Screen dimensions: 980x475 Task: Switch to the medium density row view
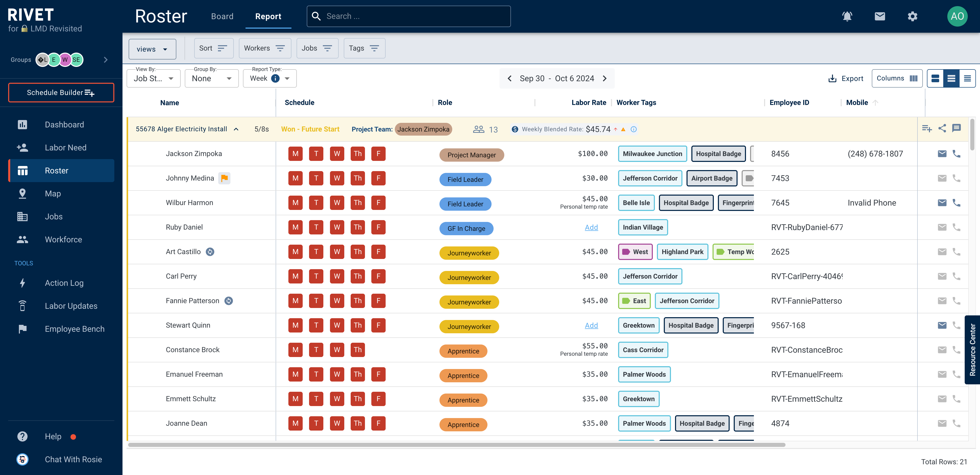951,78
